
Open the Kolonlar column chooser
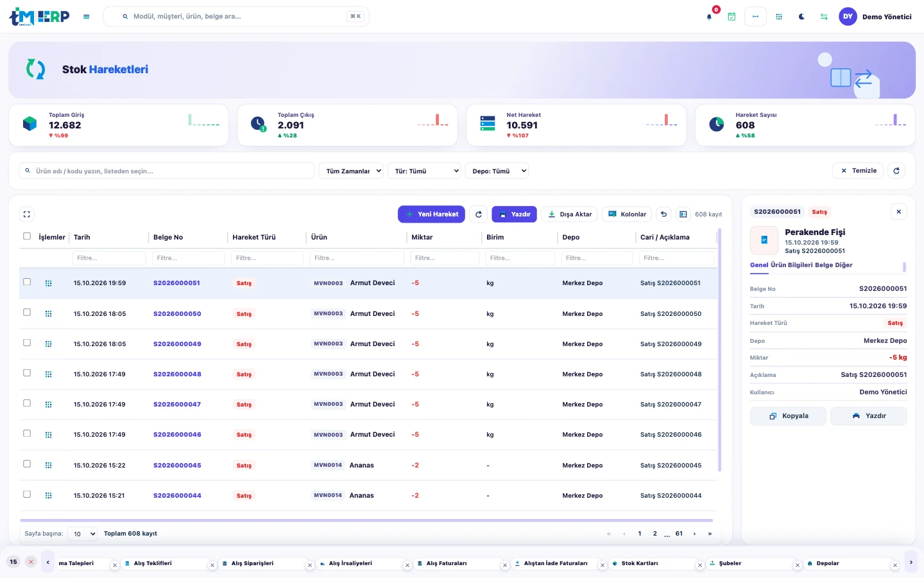627,215
